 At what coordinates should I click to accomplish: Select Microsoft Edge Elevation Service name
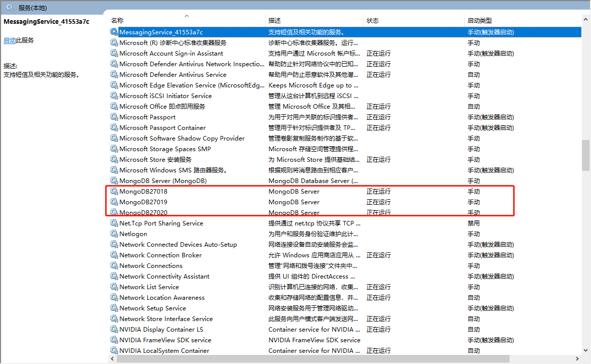click(x=192, y=85)
